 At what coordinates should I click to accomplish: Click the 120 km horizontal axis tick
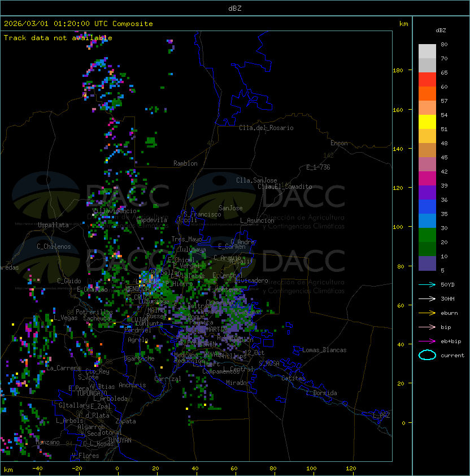pos(351,469)
